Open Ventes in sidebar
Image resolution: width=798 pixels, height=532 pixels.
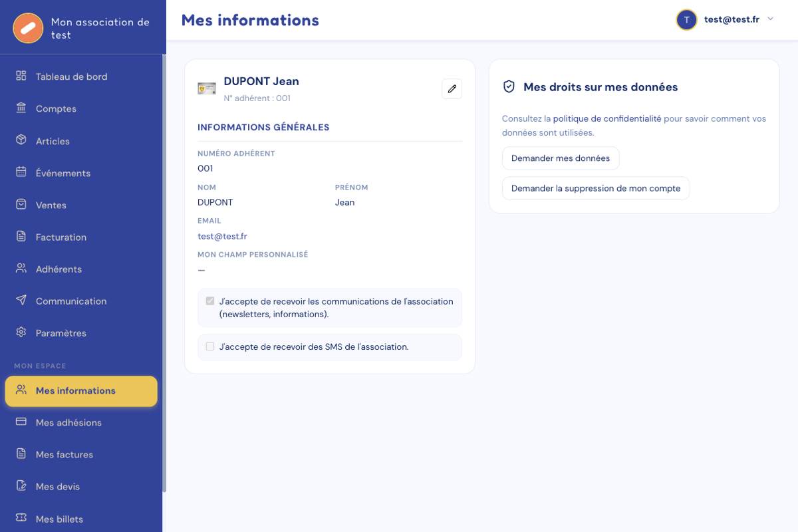click(x=81, y=205)
